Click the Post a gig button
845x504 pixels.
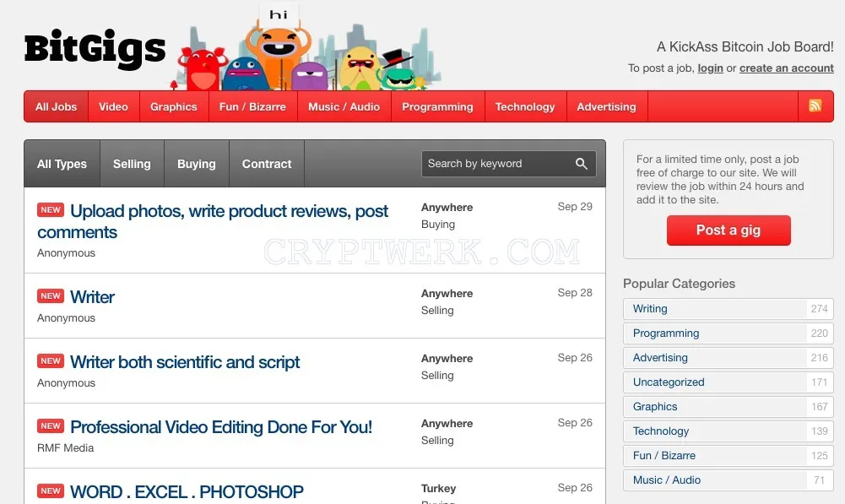coord(729,230)
